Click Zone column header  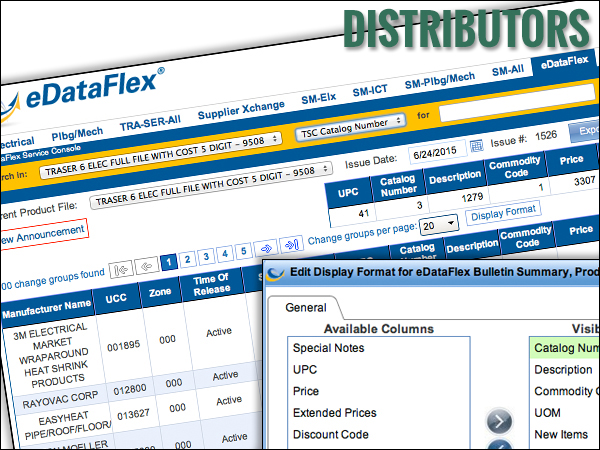click(160, 292)
